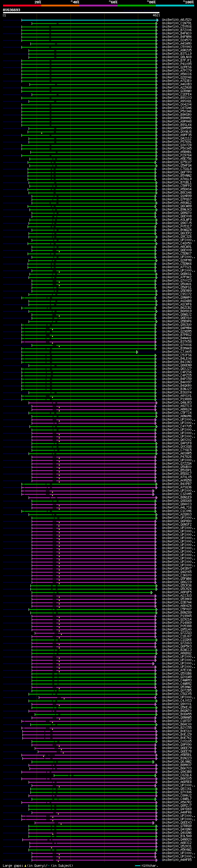Select hit label UniRef100_P50345
This screenshot has width=197, height=868.
[177, 149]
